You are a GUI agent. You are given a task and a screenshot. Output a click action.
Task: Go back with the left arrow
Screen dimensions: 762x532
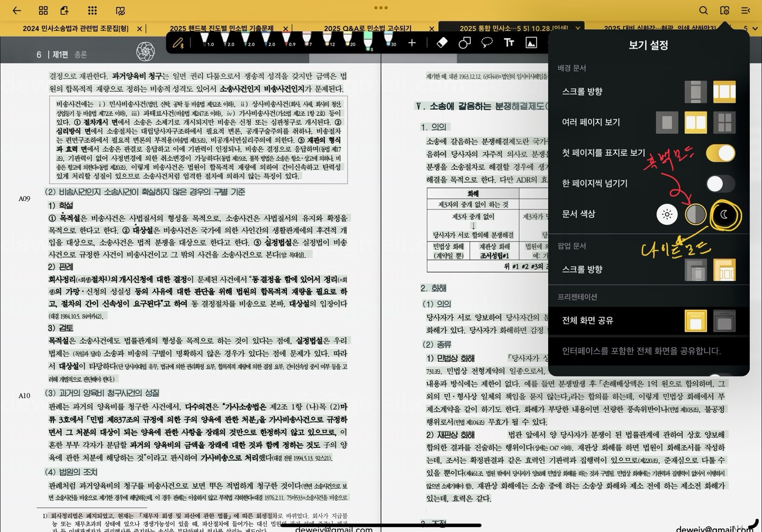17,11
